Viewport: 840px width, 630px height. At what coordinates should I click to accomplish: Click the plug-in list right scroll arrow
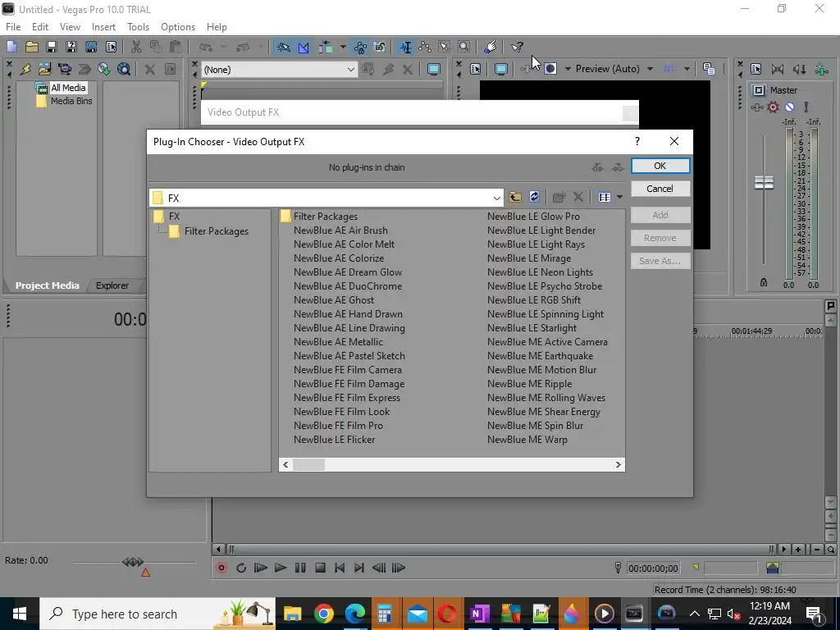tap(619, 465)
